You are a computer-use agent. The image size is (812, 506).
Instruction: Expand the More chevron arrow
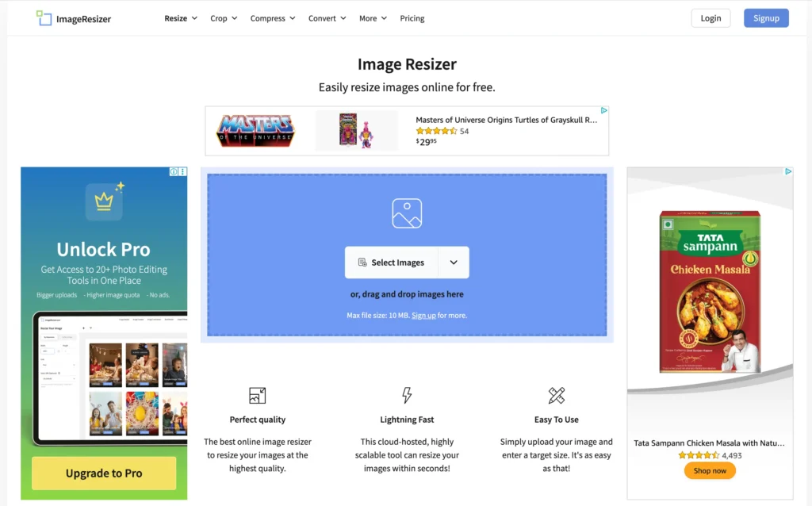[x=385, y=18]
